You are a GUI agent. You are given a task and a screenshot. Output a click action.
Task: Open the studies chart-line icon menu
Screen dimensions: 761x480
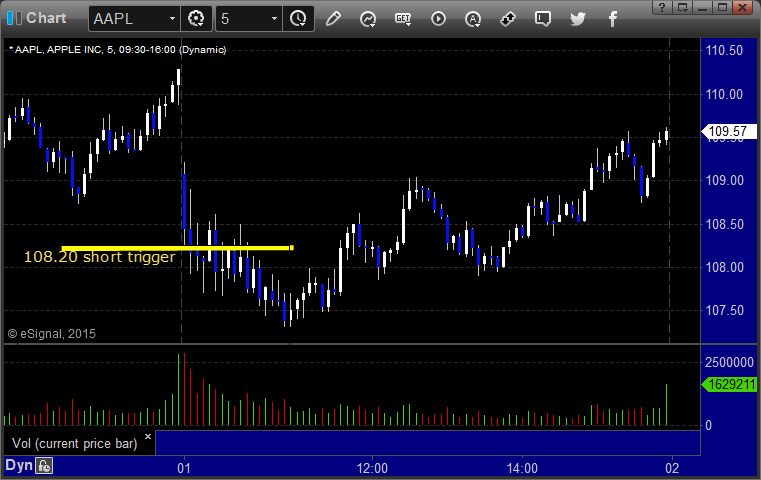368,19
